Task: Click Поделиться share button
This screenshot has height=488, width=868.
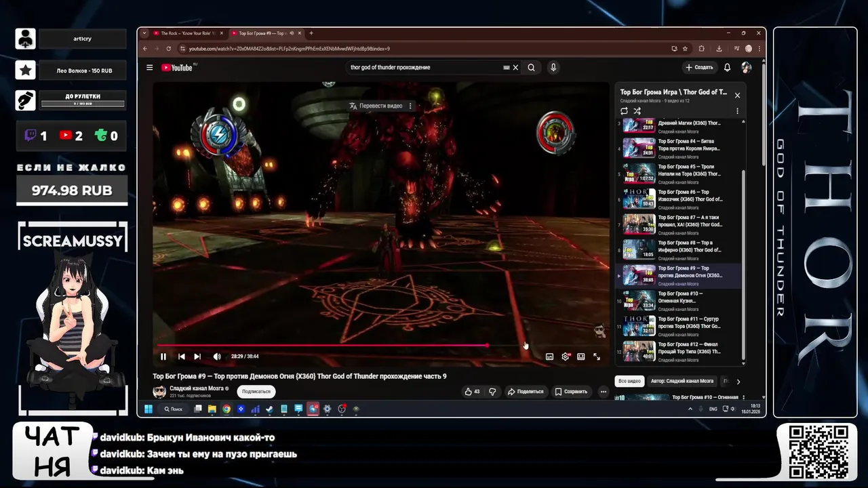Action: tap(526, 392)
